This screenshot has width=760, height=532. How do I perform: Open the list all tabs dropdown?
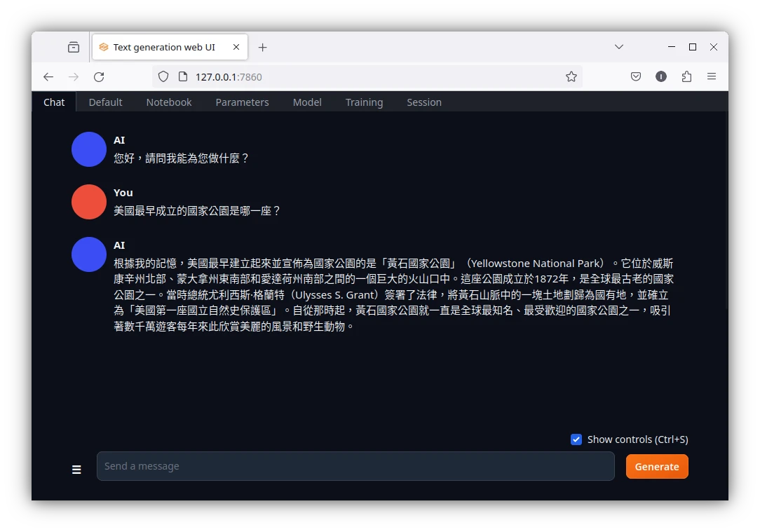point(619,47)
